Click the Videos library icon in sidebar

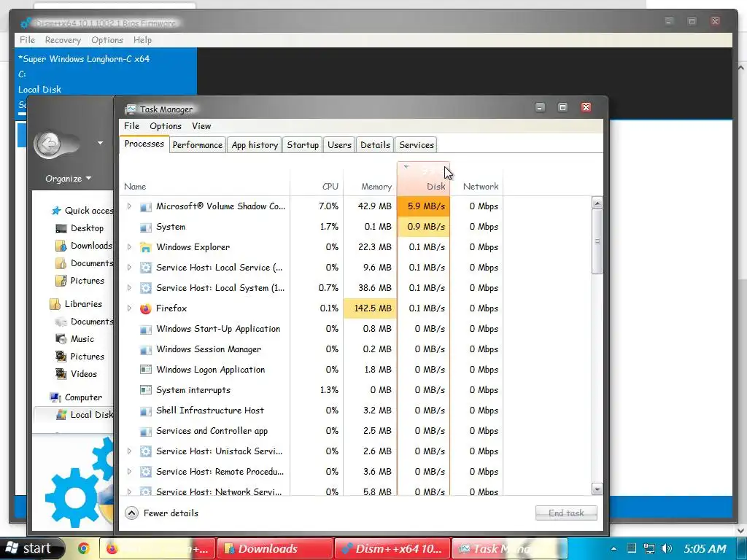pyautogui.click(x=61, y=374)
